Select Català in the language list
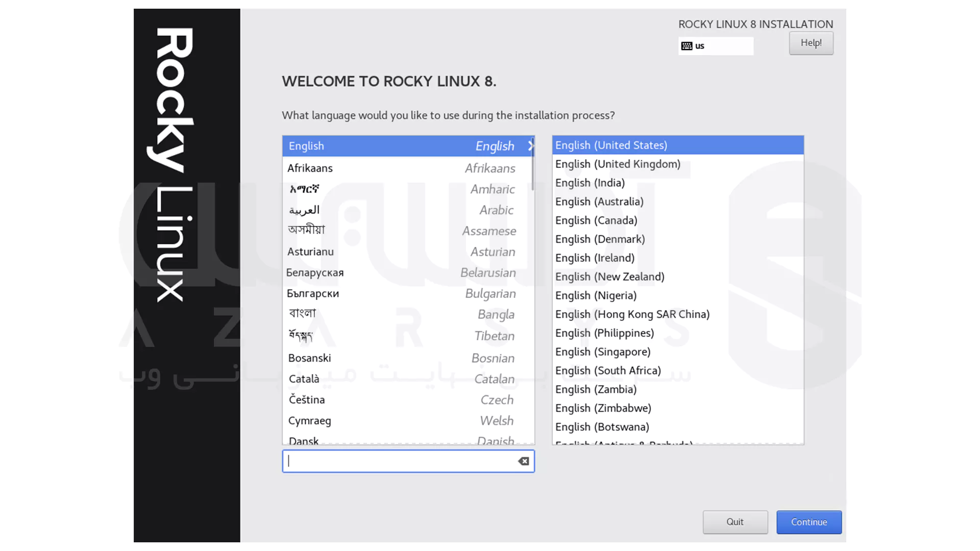Screen dimensions: 980x551 (x=407, y=379)
